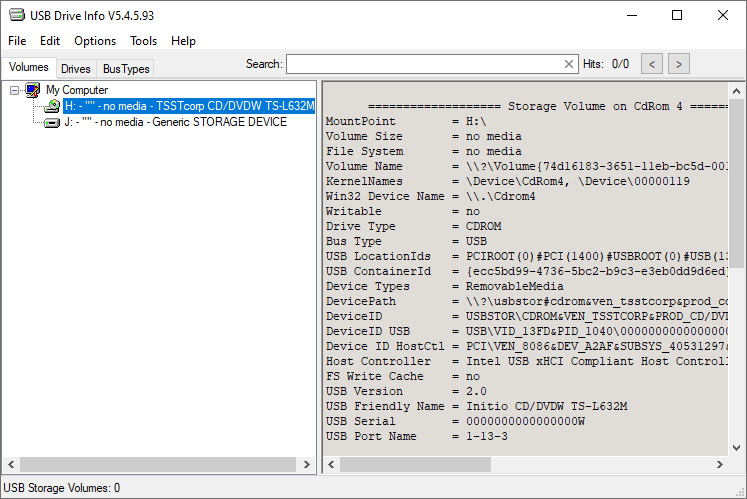Click the My Computer icon in tree
Image resolution: width=747 pixels, height=499 pixels.
(34, 90)
